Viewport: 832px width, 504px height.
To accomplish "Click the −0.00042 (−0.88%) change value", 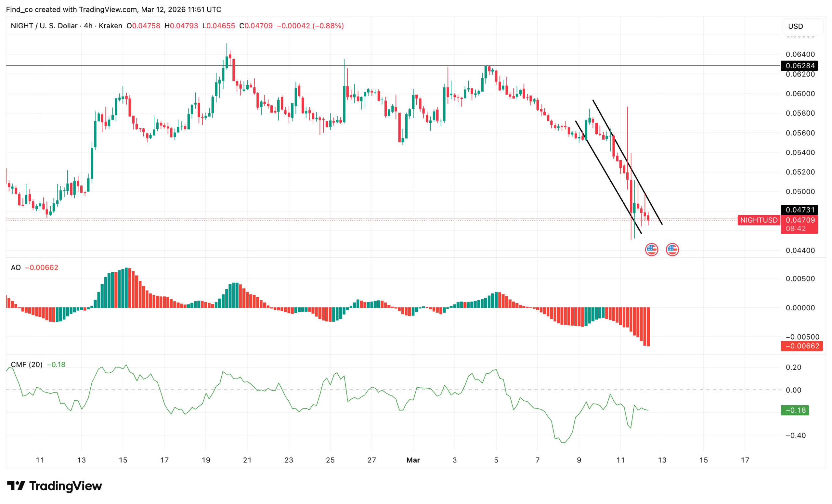I will tap(310, 26).
